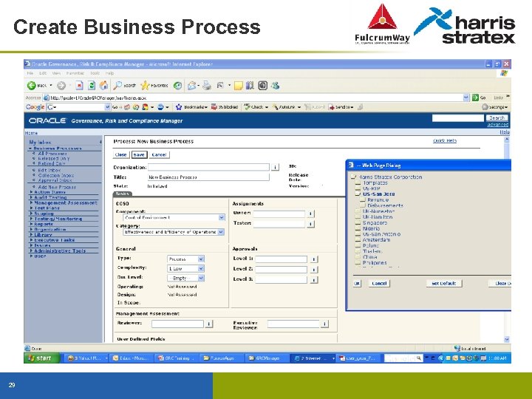532x399 pixels.
Task: Click the browser Forward arrow icon
Action: (x=61, y=86)
